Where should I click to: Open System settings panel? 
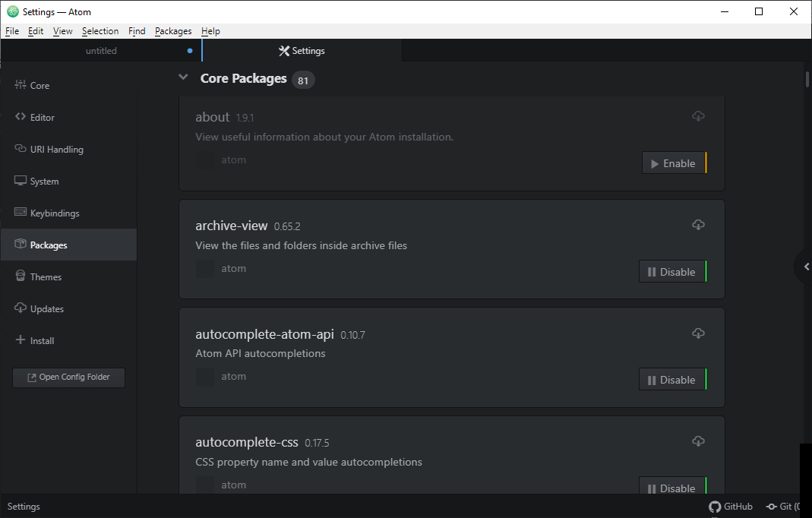[36, 182]
